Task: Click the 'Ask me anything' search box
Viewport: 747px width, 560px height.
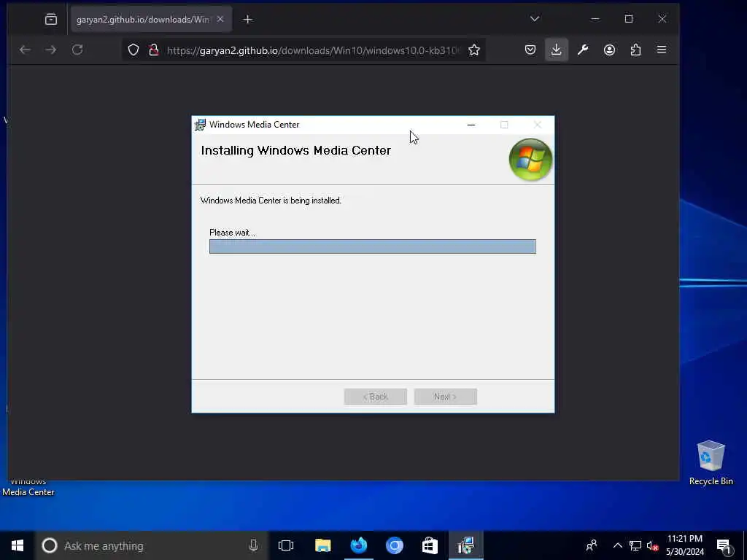Action: tap(152, 545)
